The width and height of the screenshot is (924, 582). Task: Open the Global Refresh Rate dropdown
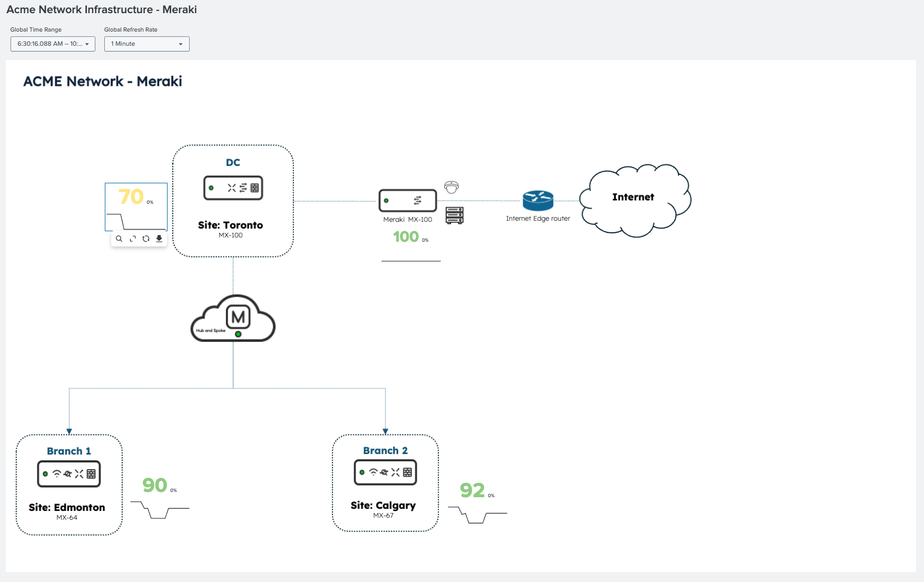[x=146, y=44]
